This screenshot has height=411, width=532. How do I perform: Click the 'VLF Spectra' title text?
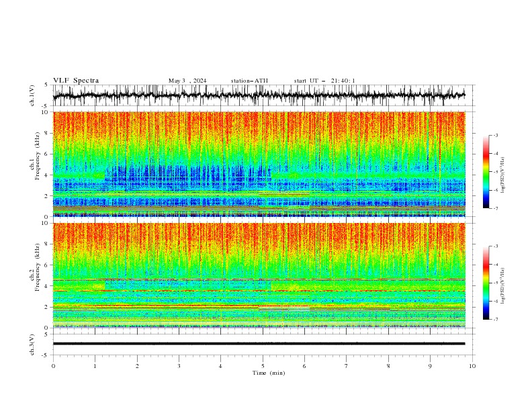pos(76,81)
